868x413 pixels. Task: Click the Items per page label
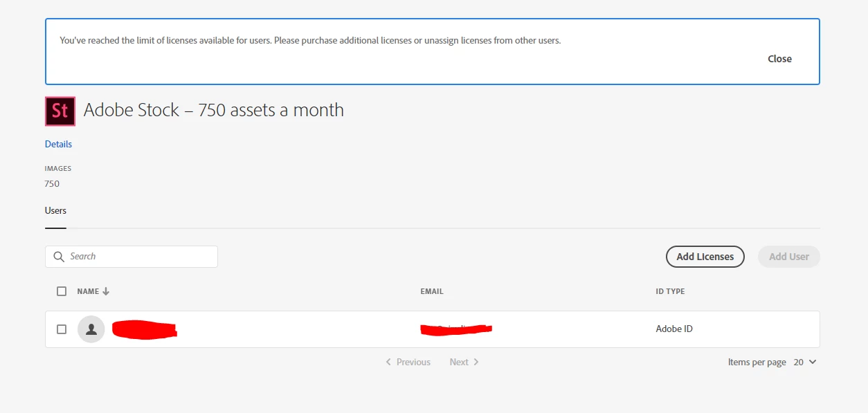pyautogui.click(x=757, y=362)
